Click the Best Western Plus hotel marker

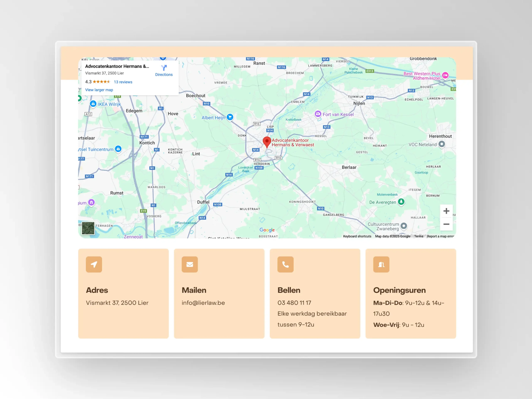[x=445, y=75]
